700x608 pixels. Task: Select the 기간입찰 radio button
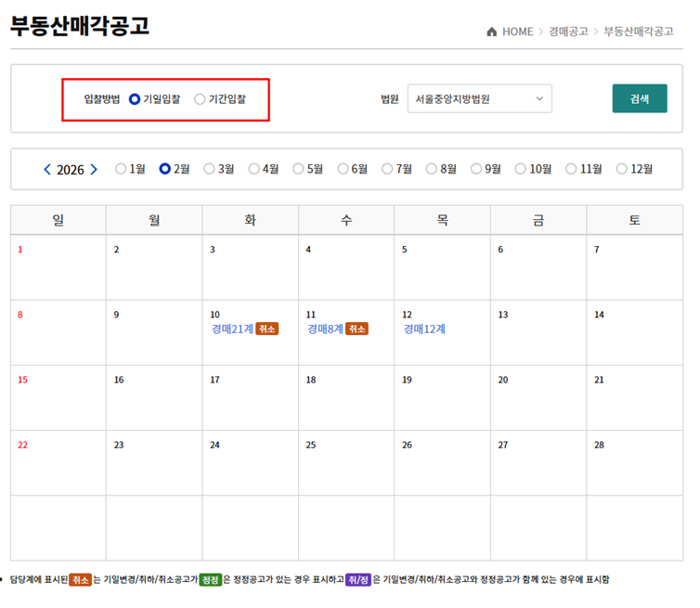point(200,99)
